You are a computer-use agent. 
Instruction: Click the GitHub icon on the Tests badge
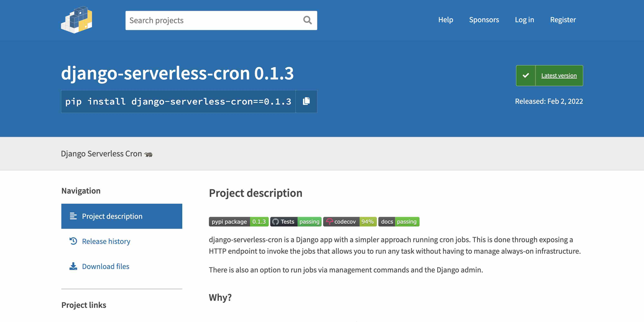tap(276, 221)
